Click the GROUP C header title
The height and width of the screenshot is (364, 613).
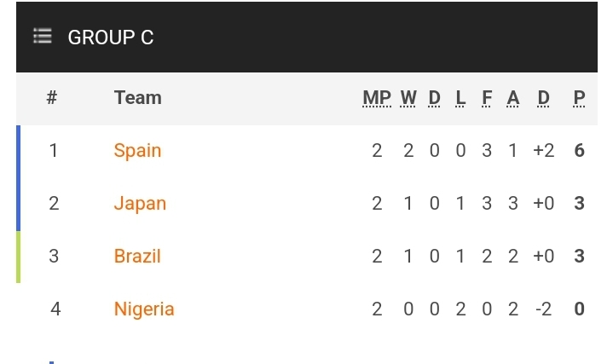pyautogui.click(x=111, y=38)
